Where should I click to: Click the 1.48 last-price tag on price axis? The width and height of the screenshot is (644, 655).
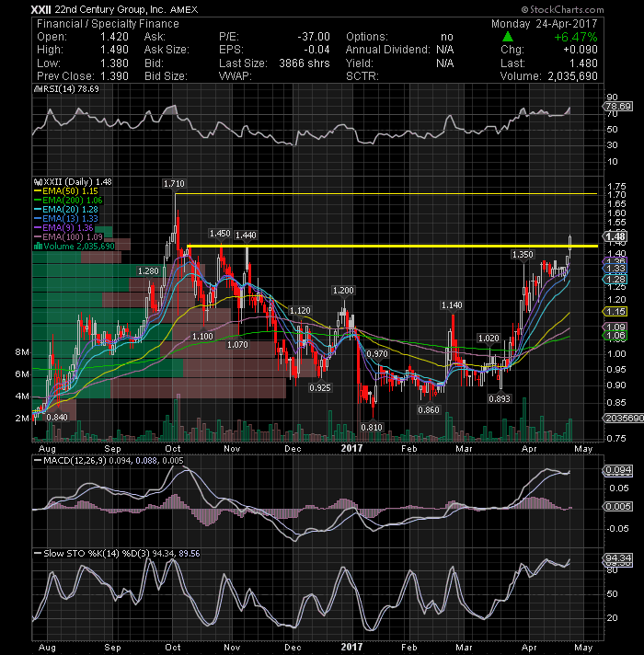click(x=615, y=236)
